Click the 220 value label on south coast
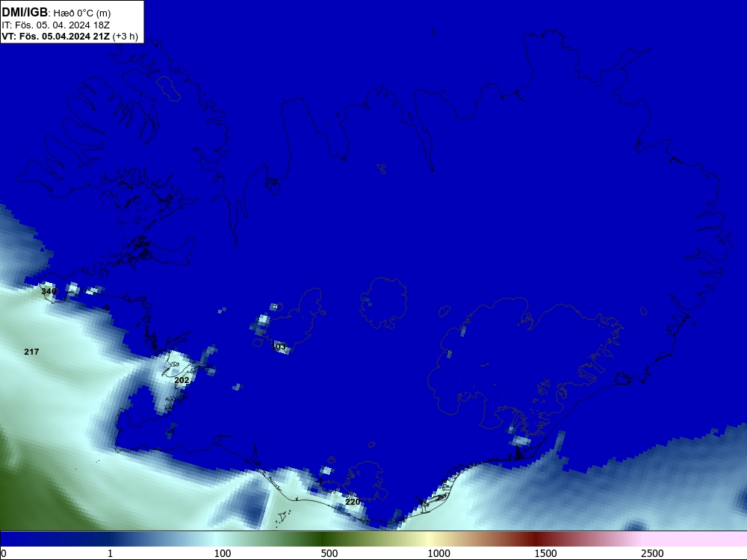This screenshot has height=560, width=747. 353,502
